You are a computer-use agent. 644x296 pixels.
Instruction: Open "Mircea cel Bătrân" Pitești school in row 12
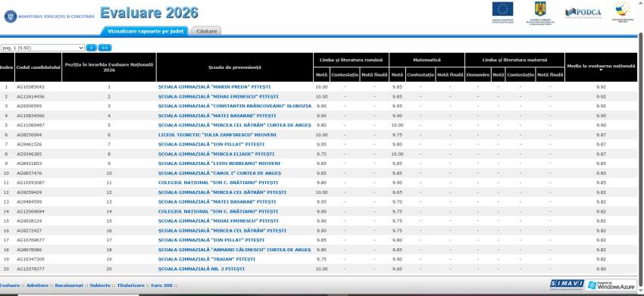click(222, 192)
